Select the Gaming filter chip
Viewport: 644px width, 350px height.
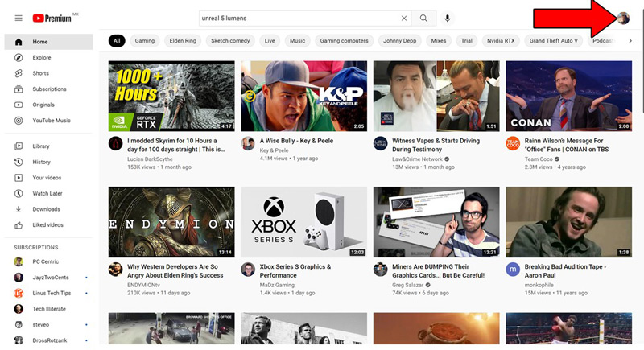pyautogui.click(x=145, y=40)
